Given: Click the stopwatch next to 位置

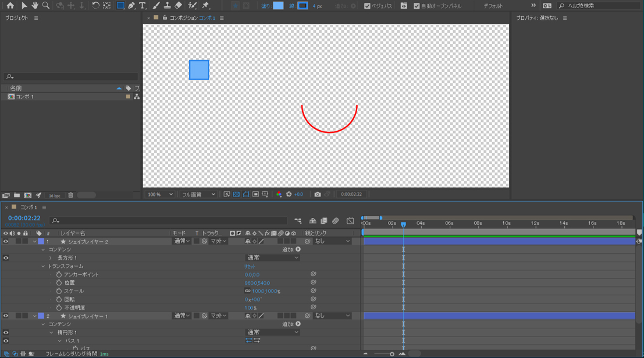Looking at the screenshot, I should (x=59, y=283).
